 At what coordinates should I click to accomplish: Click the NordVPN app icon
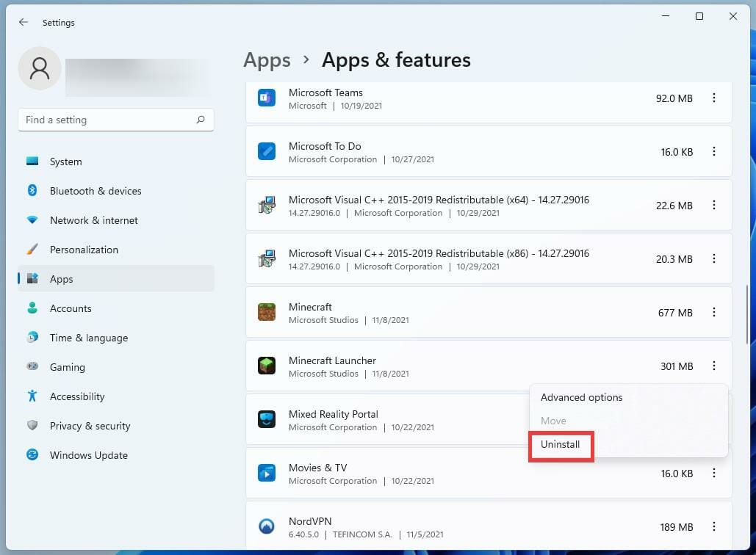[267, 526]
